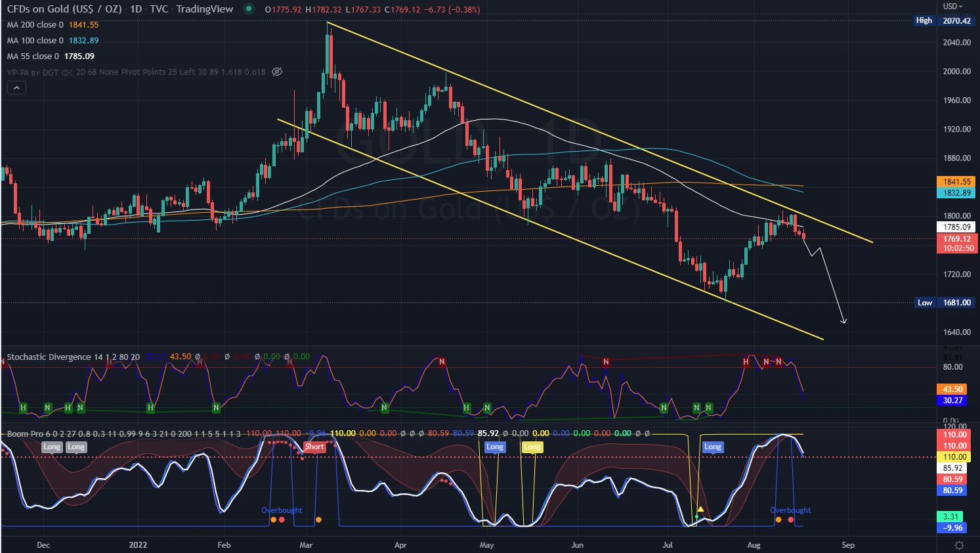This screenshot has height=553, width=980.
Task: Click the red dot under the March Overbought label
Action: point(282,520)
